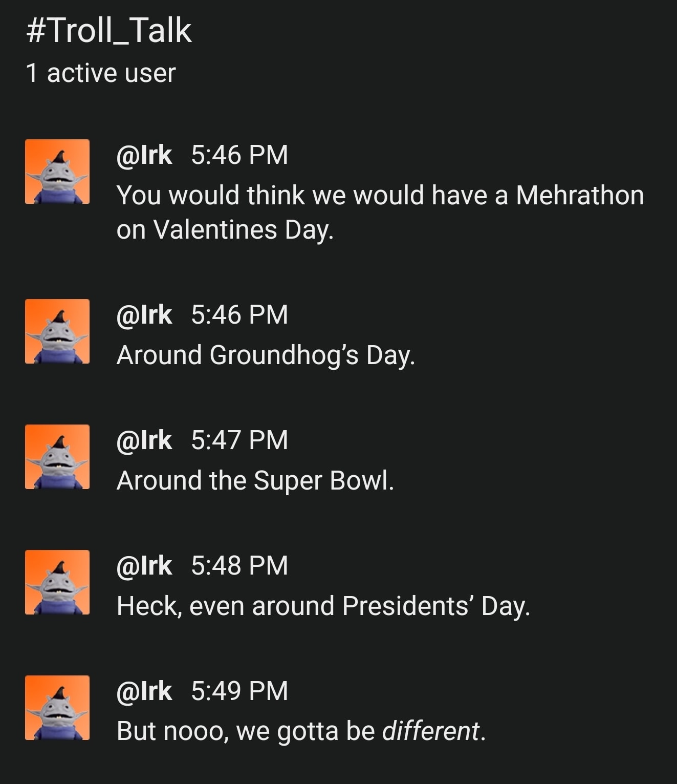Image resolution: width=677 pixels, height=784 pixels.
Task: Select the "Around Groundhog's Day." message text
Action: click(x=266, y=355)
